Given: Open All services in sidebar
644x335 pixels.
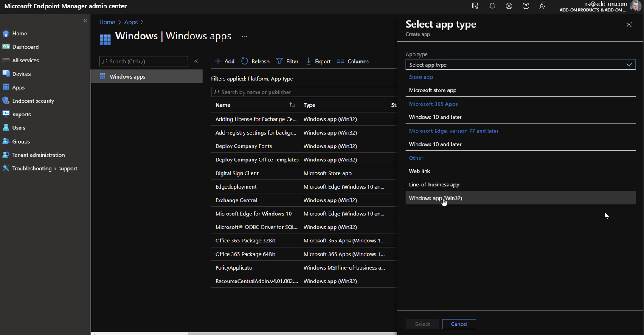Looking at the screenshot, I should (x=25, y=60).
